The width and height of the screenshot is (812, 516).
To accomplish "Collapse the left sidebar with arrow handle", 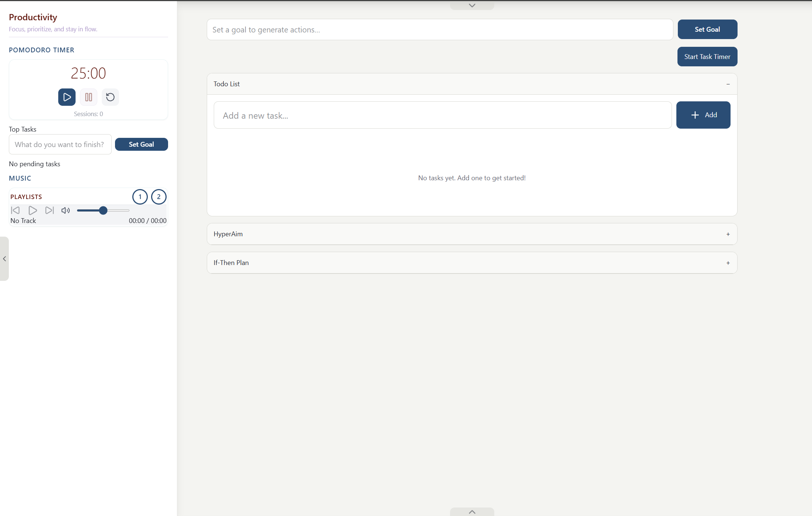I will point(4,259).
